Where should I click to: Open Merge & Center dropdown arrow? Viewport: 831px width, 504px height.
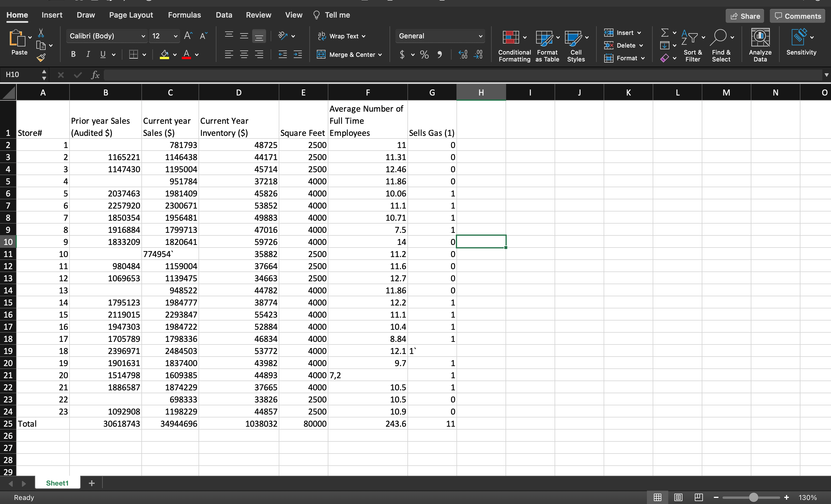pyautogui.click(x=380, y=55)
